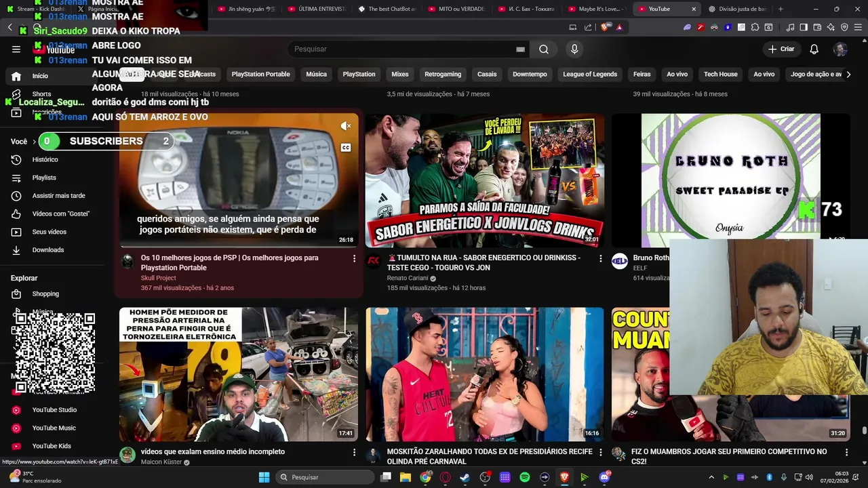The image size is (868, 488).
Task: Click the search magnifier button
Action: [544, 49]
